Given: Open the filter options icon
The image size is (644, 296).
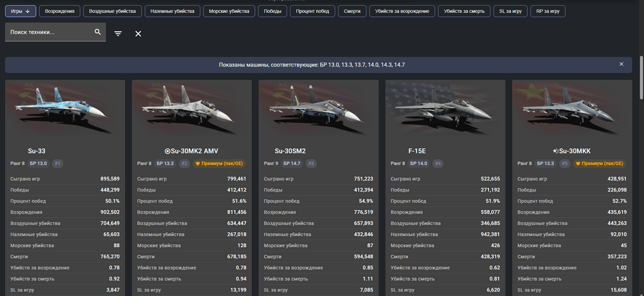Looking at the screenshot, I should click(x=118, y=34).
